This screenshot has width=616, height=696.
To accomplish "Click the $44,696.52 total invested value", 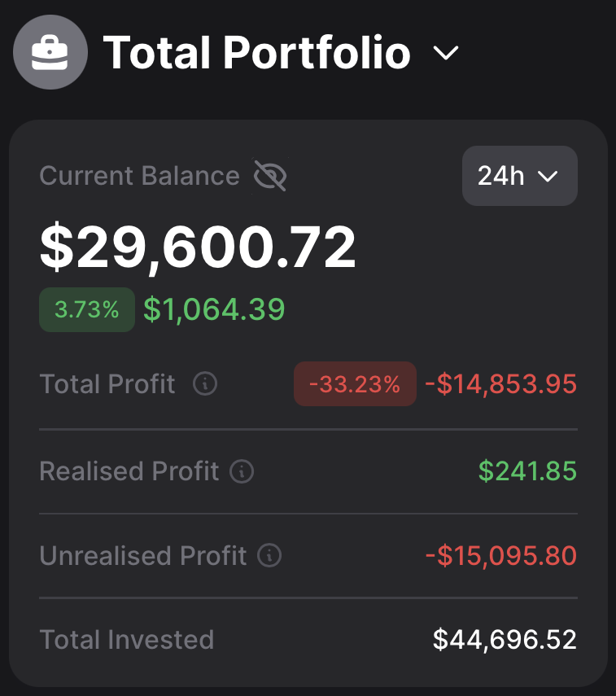I will pyautogui.click(x=505, y=640).
